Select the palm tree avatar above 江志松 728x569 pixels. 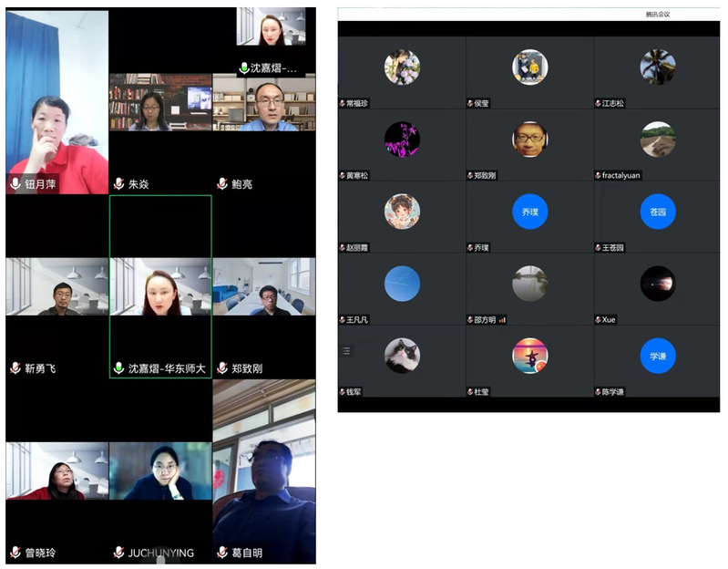point(657,67)
